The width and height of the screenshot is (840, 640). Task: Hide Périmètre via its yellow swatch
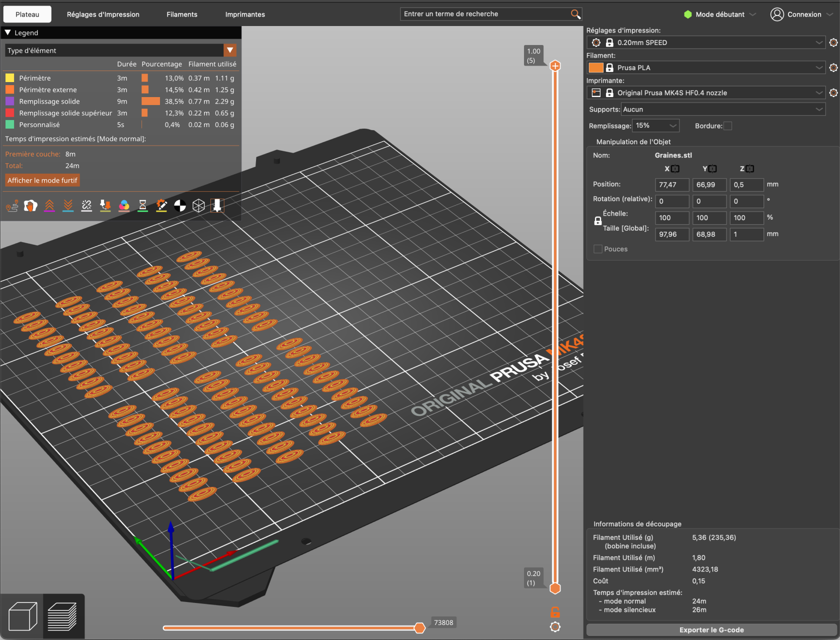tap(9, 78)
